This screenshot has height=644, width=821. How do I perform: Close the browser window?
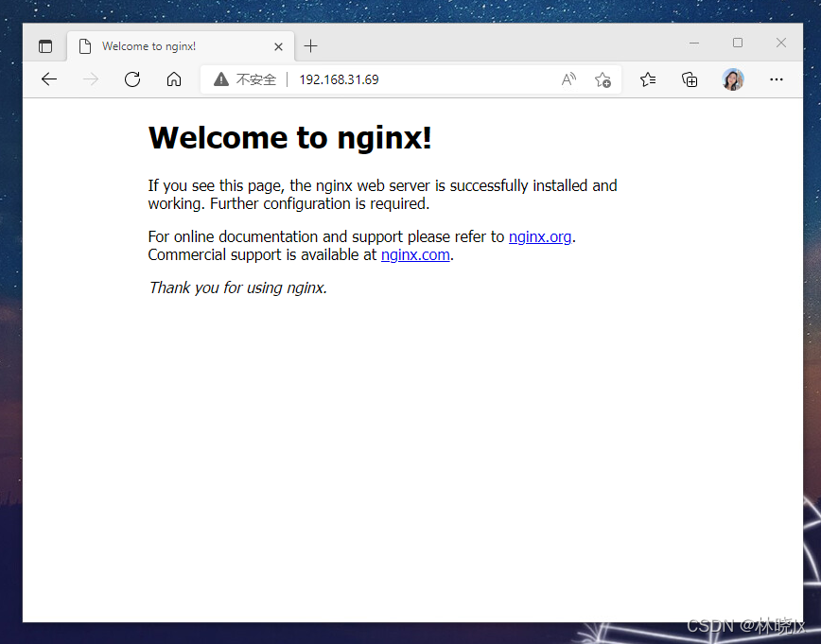781,43
